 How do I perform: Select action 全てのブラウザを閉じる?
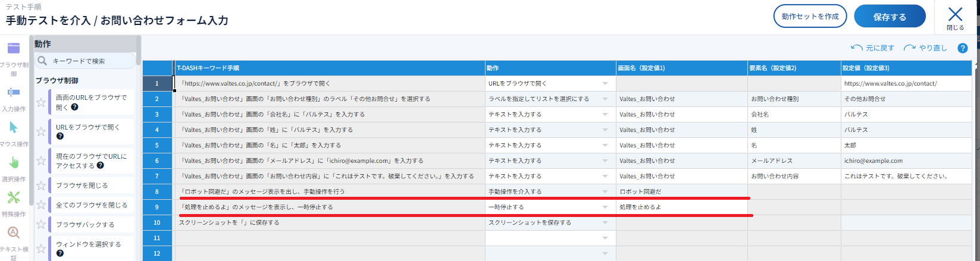[x=91, y=205]
